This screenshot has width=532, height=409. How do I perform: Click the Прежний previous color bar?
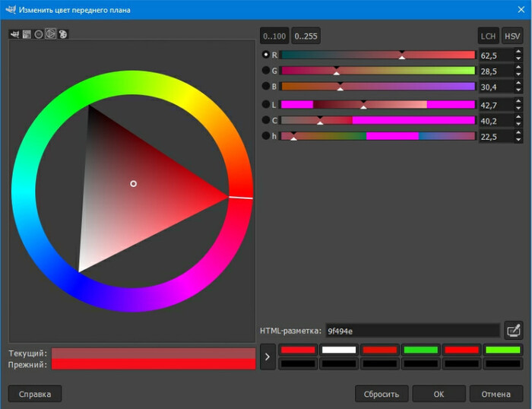[154, 364]
